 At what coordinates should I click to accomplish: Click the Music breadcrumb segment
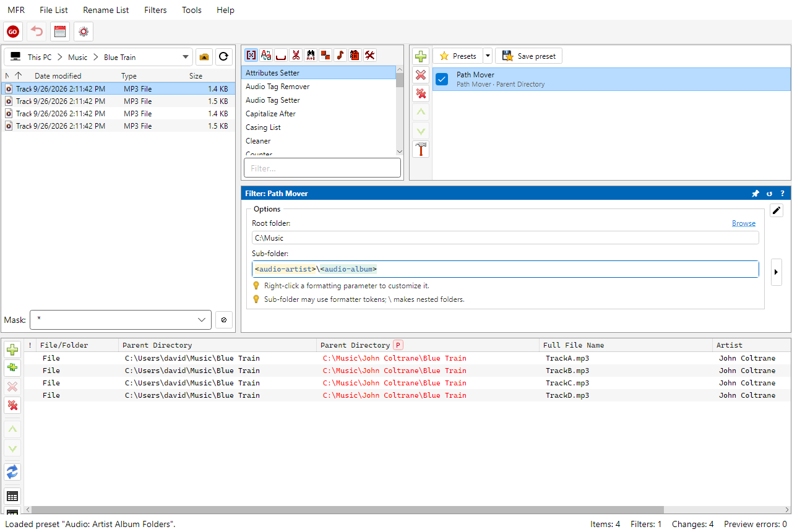tap(77, 58)
